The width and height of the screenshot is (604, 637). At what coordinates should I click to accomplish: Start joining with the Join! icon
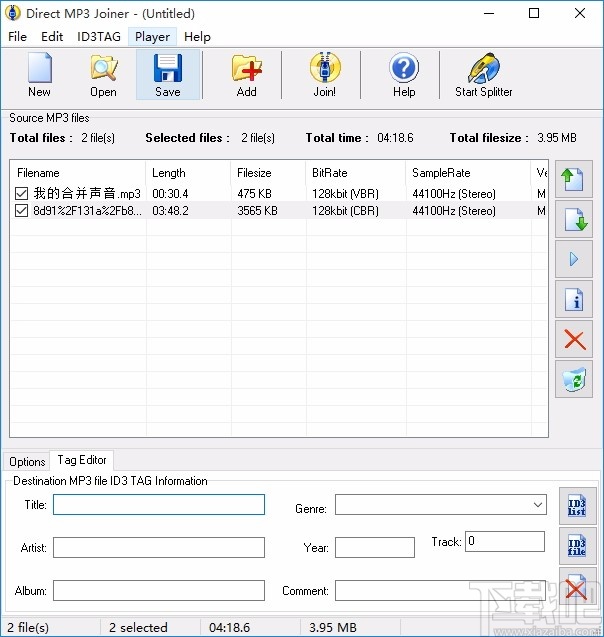325,75
